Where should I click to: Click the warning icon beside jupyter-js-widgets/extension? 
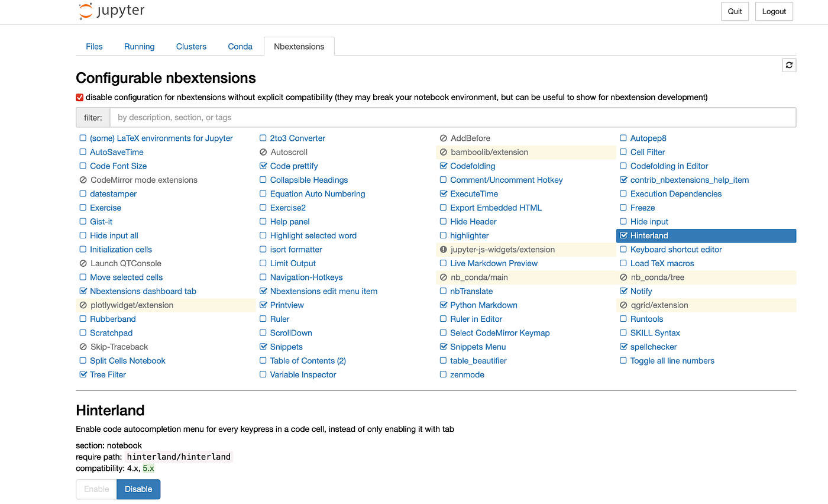click(444, 250)
